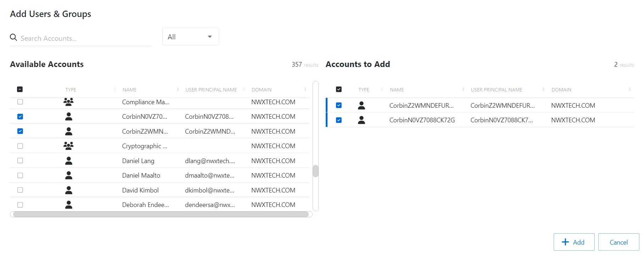Click dkimbol@nwxte... principal name

click(209, 190)
